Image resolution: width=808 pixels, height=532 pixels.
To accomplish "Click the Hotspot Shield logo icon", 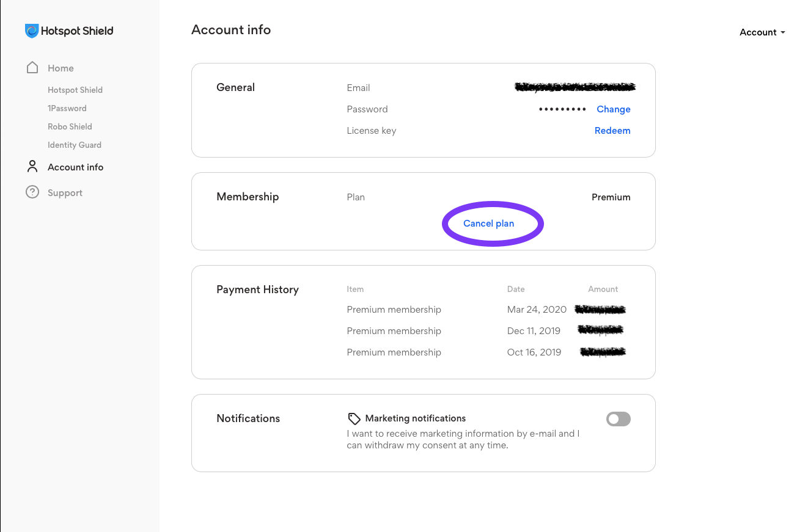I will coord(32,31).
